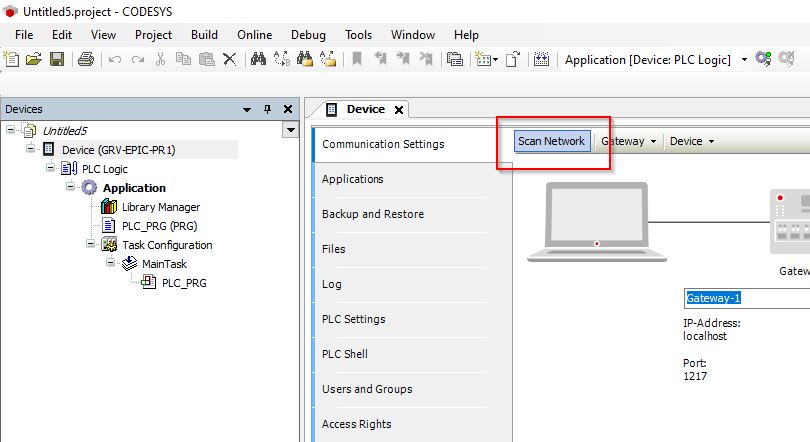810x442 pixels.
Task: Collapse the PLC Logic tree node
Action: [x=50, y=167]
